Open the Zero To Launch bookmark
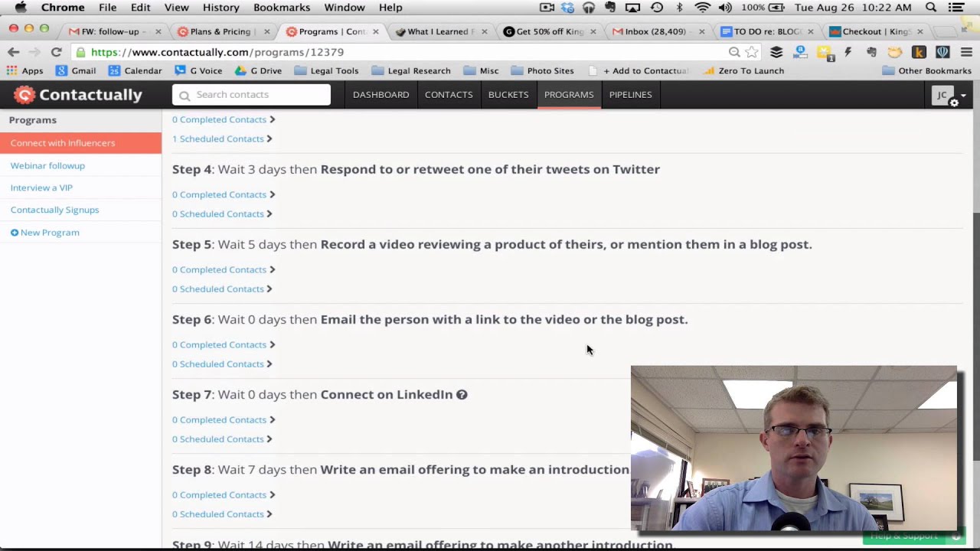Screen dimensions: 980x551 pos(743,70)
